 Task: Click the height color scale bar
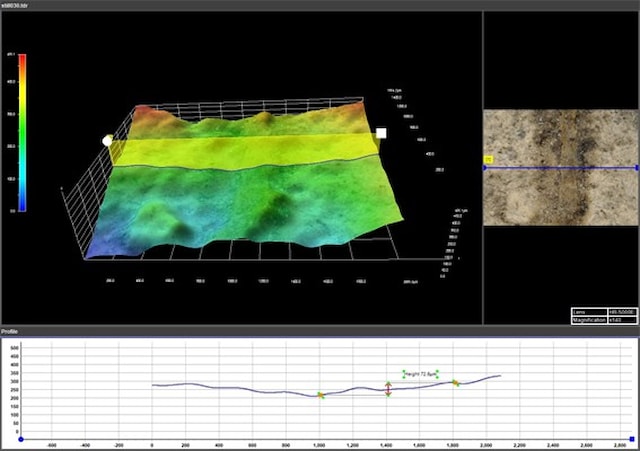coord(22,132)
